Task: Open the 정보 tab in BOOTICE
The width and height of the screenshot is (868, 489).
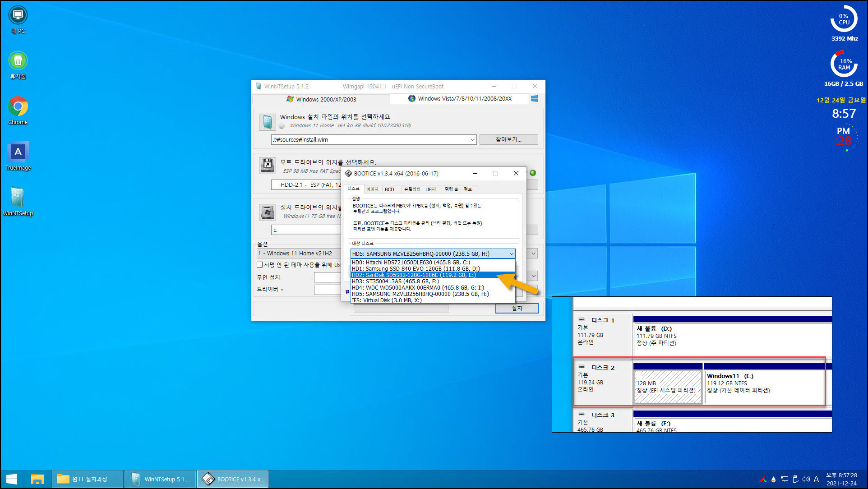Action: coord(468,189)
